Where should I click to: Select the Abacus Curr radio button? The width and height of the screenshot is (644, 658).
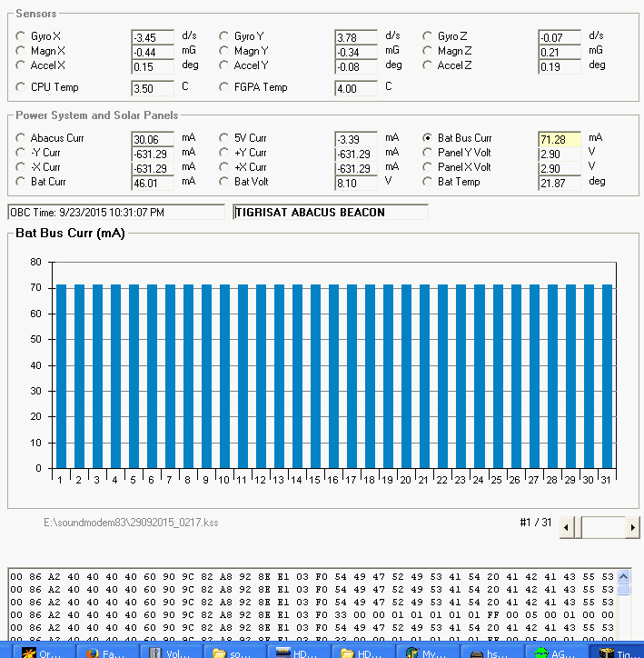coord(20,138)
